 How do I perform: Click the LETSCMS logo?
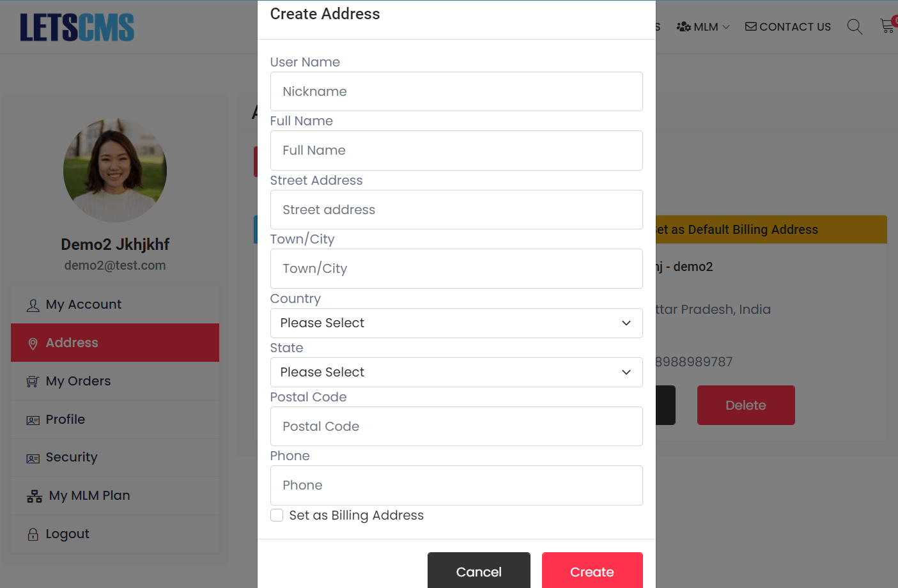point(77,27)
